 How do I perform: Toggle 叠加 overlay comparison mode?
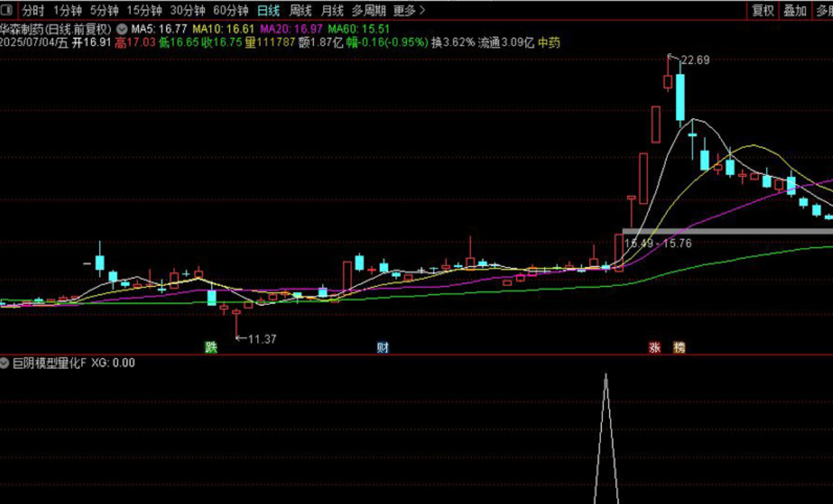(794, 10)
